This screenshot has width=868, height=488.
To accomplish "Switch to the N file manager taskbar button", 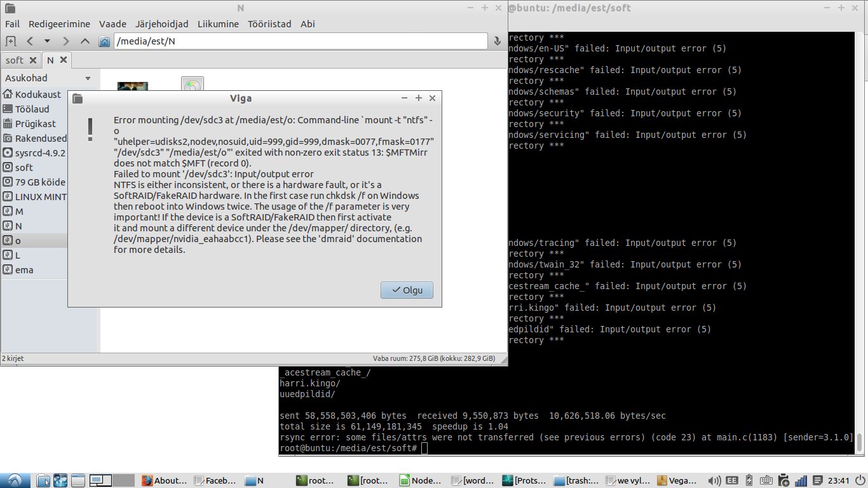I will click(x=268, y=480).
